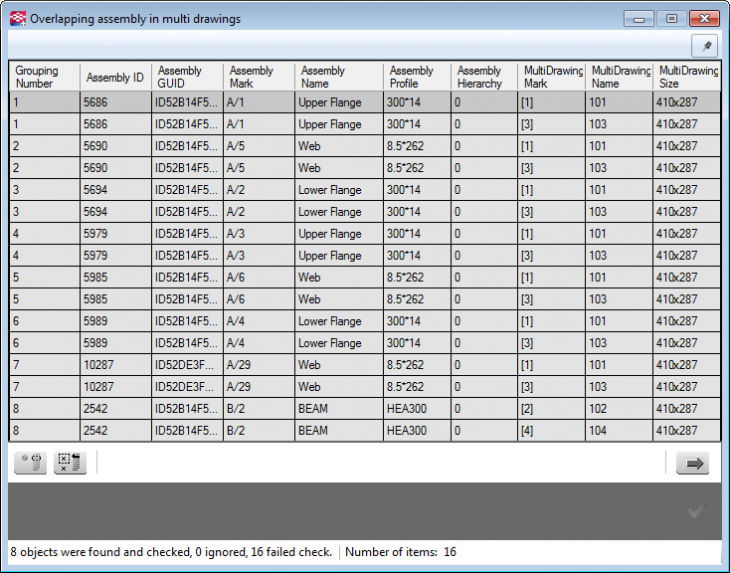The height and width of the screenshot is (573, 730).
Task: Click Lower Flange in 5694 row with [1]
Action: (339, 190)
